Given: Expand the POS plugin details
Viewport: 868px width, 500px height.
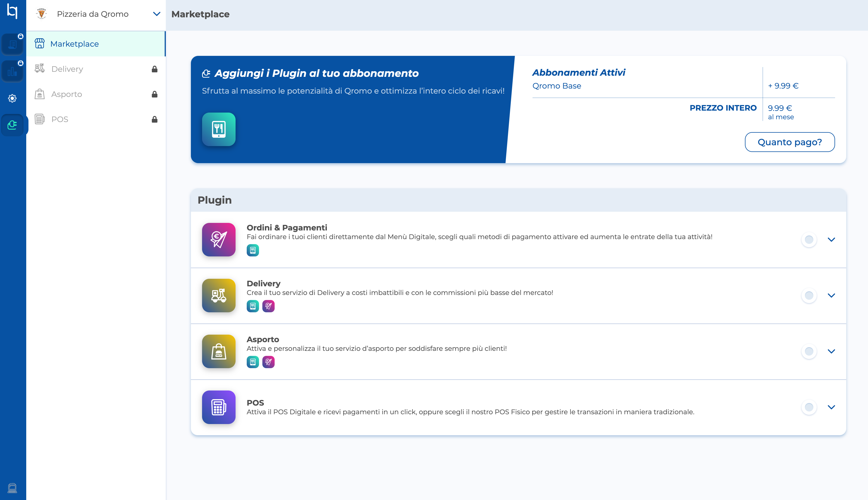Looking at the screenshot, I should (x=831, y=407).
